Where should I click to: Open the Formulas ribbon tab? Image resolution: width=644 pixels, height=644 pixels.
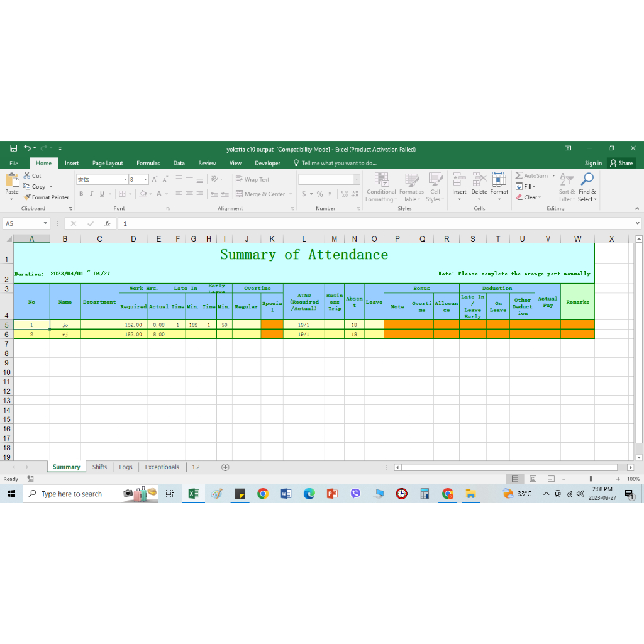point(148,163)
